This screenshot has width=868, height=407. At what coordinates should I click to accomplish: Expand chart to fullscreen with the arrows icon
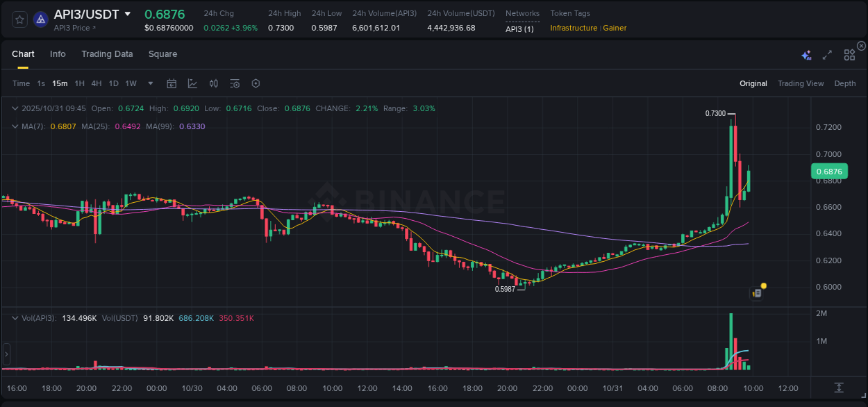826,54
